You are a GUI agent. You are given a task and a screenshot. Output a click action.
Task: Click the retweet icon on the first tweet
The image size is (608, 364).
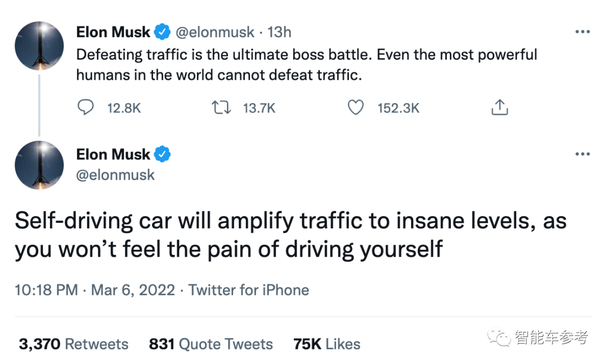pos(221,107)
